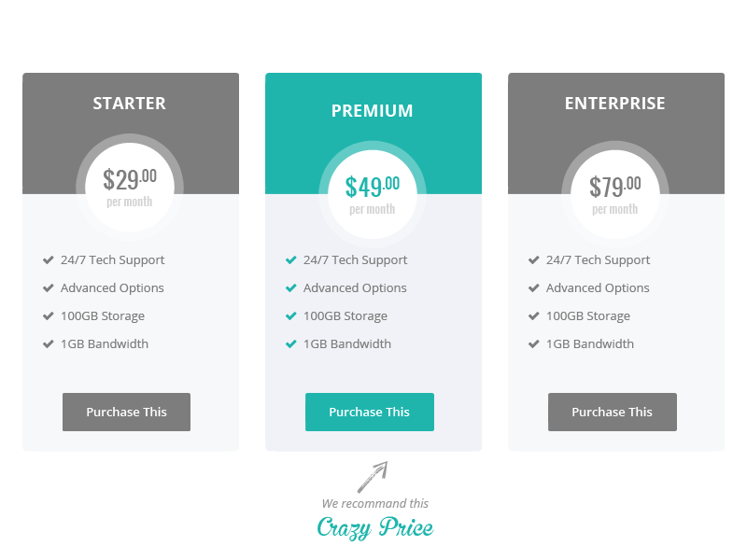Click the checkmark beside Enterprise's 100GB Storage

click(533, 315)
